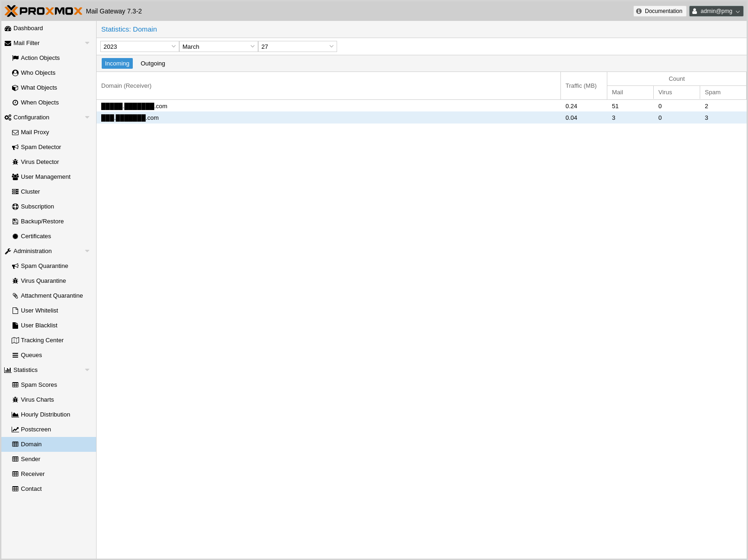The height and width of the screenshot is (560, 748).
Task: Open the Documentation button
Action: [659, 11]
